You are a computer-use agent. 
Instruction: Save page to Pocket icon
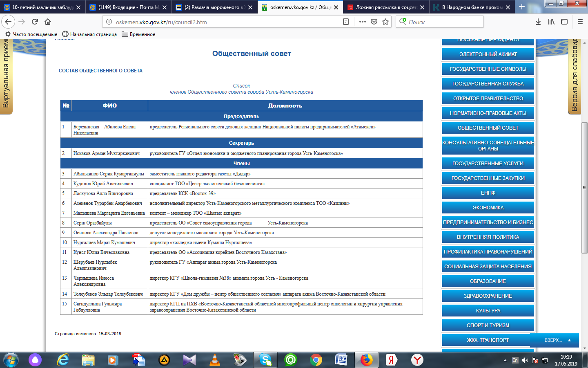[374, 22]
